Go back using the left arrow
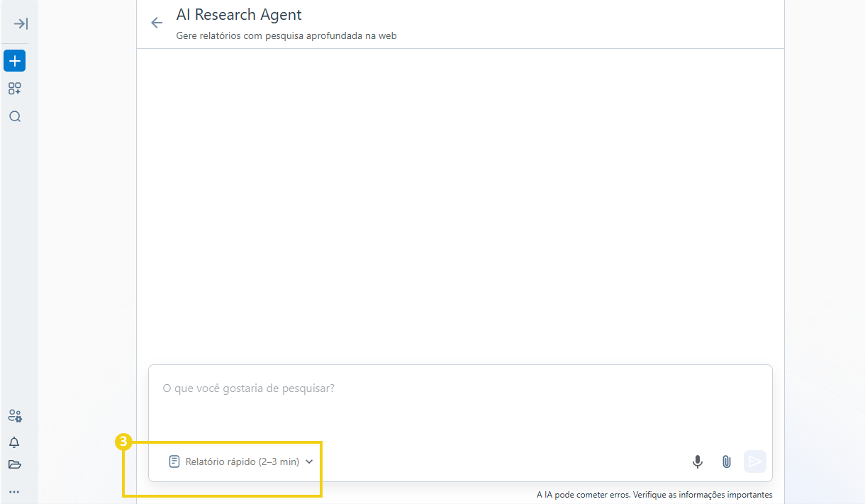This screenshot has height=504, width=865. (x=157, y=23)
